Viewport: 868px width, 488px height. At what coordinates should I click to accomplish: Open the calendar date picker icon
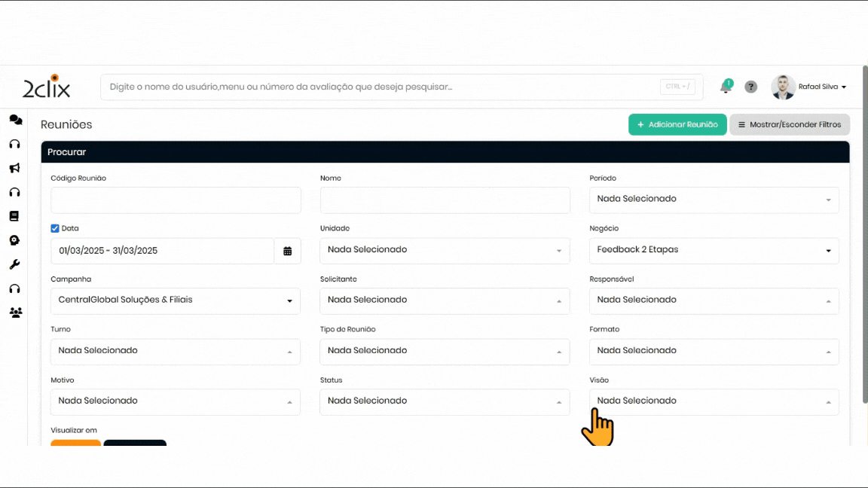coord(287,251)
